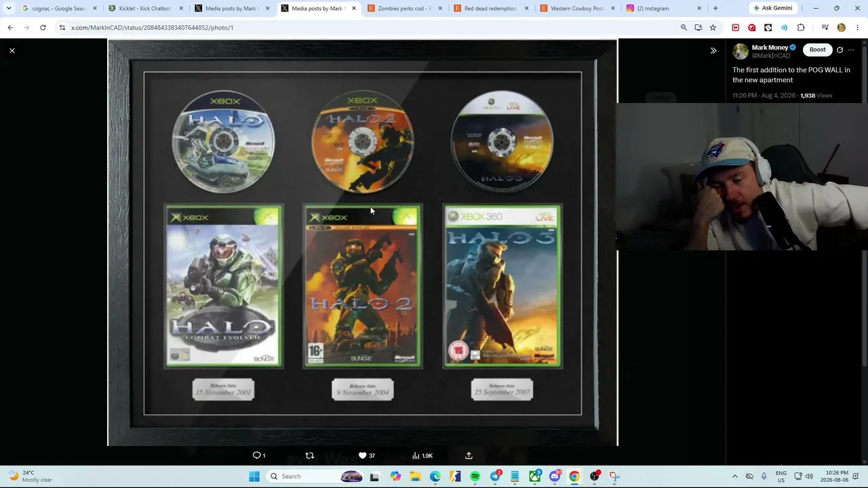Launch Copilot from the taskbar

point(395,476)
